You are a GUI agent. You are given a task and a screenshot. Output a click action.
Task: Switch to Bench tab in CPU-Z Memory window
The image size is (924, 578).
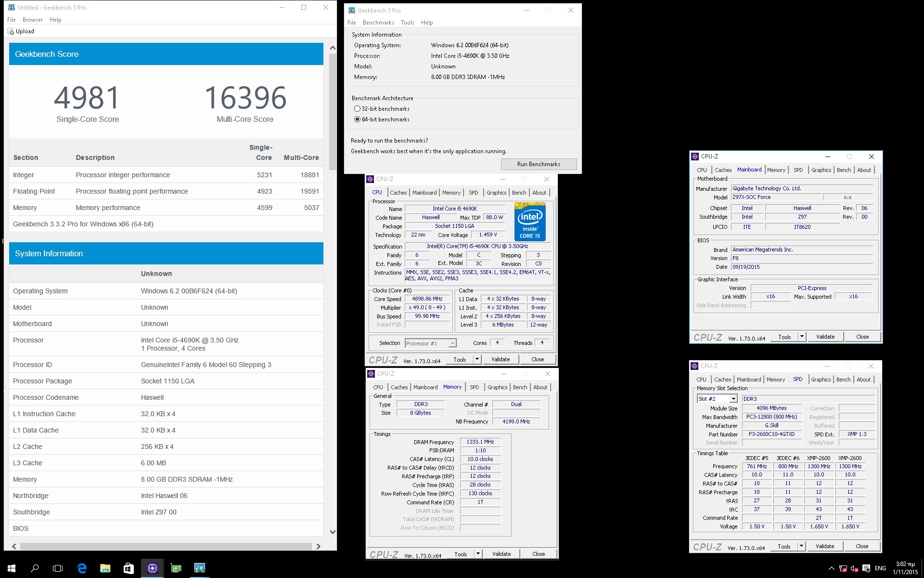pos(520,387)
